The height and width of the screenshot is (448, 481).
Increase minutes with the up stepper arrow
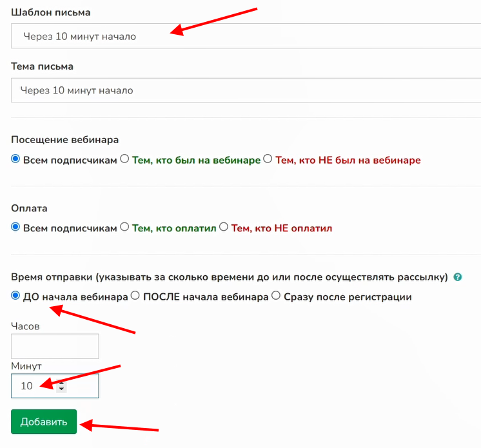[x=61, y=383]
